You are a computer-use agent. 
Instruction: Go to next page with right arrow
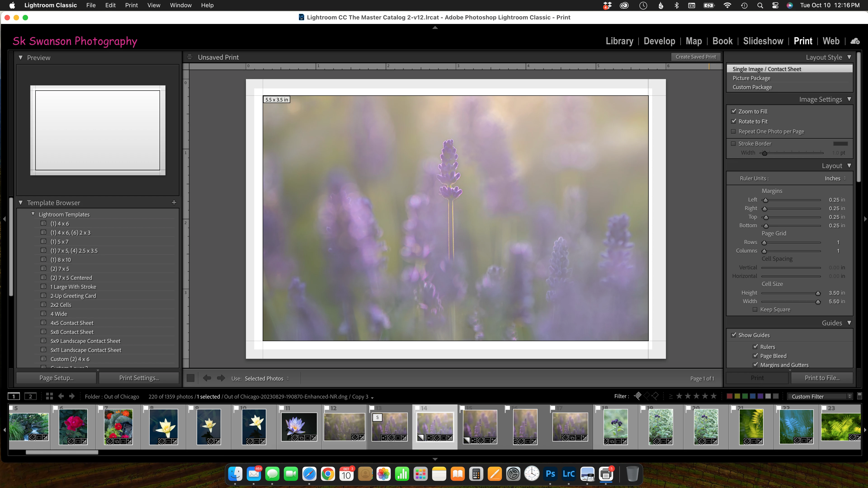pyautogui.click(x=221, y=378)
